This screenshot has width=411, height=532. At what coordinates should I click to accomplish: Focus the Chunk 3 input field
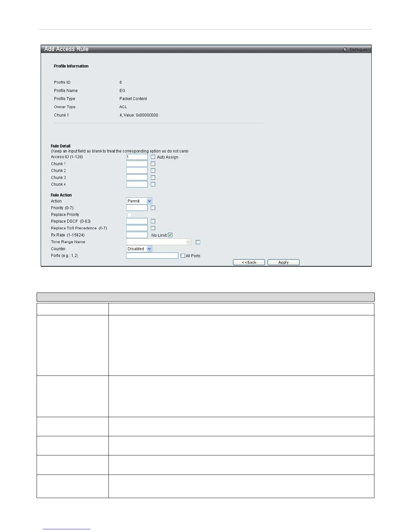[x=137, y=177]
